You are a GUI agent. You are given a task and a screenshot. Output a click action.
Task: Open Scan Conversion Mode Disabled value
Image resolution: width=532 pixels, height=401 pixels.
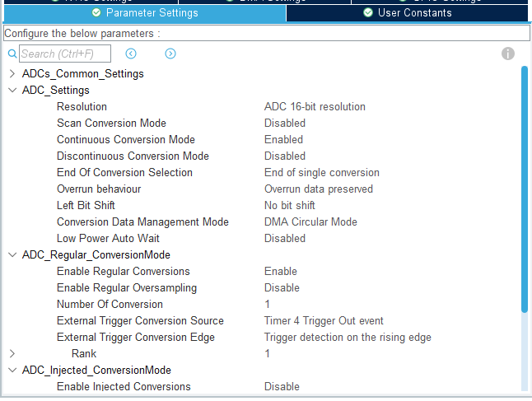tap(285, 124)
